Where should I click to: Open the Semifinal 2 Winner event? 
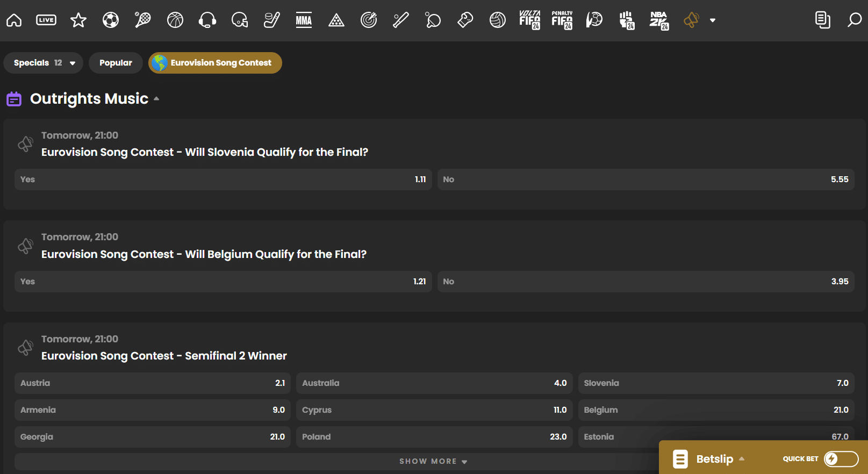coord(164,356)
